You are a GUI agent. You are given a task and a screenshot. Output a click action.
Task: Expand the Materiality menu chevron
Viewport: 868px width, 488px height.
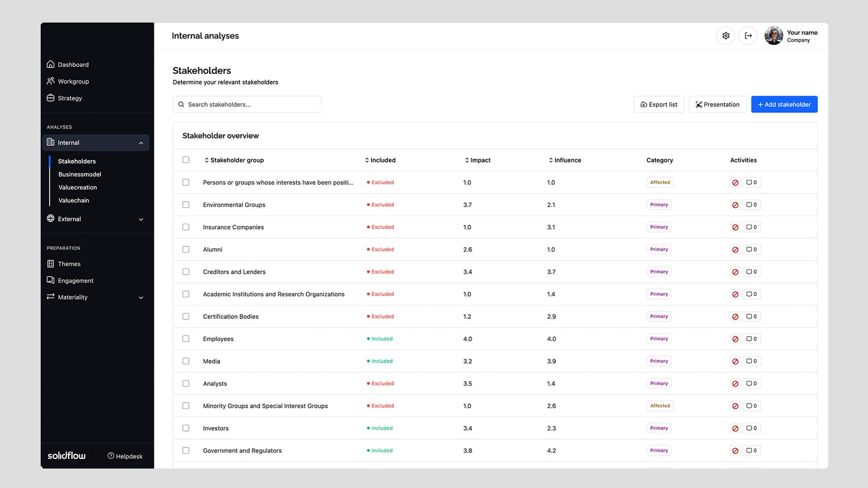click(x=141, y=297)
